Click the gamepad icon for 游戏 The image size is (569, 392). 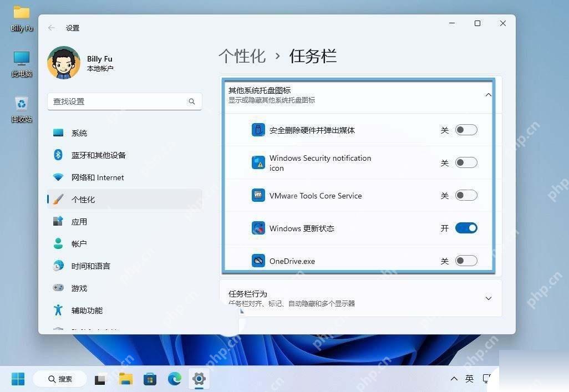(x=58, y=288)
